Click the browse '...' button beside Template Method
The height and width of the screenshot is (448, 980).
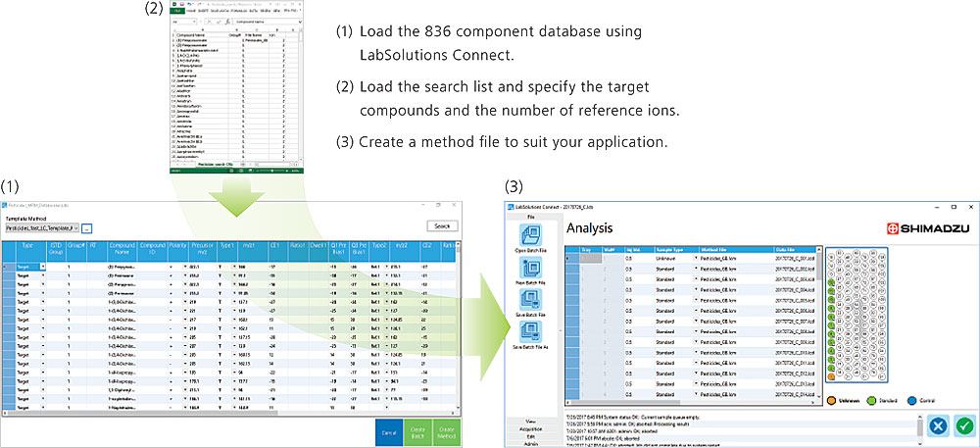point(87,228)
